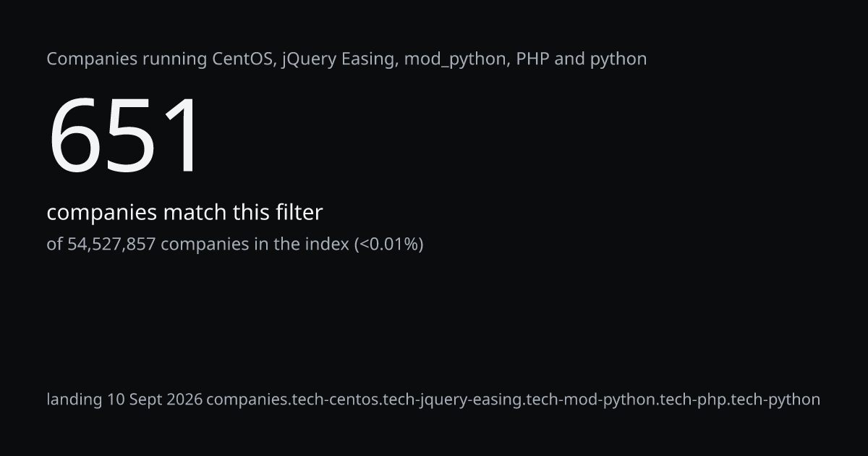Click the 54,527,857 total companies figure
868x456 pixels.
tap(111, 245)
